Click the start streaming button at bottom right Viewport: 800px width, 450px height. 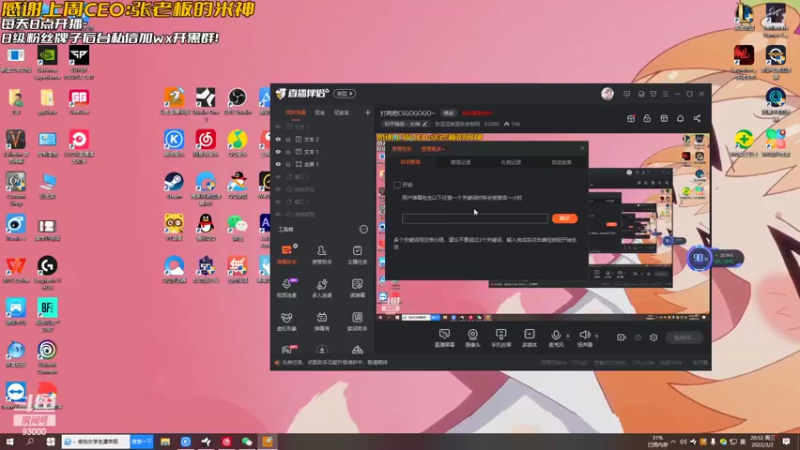684,338
